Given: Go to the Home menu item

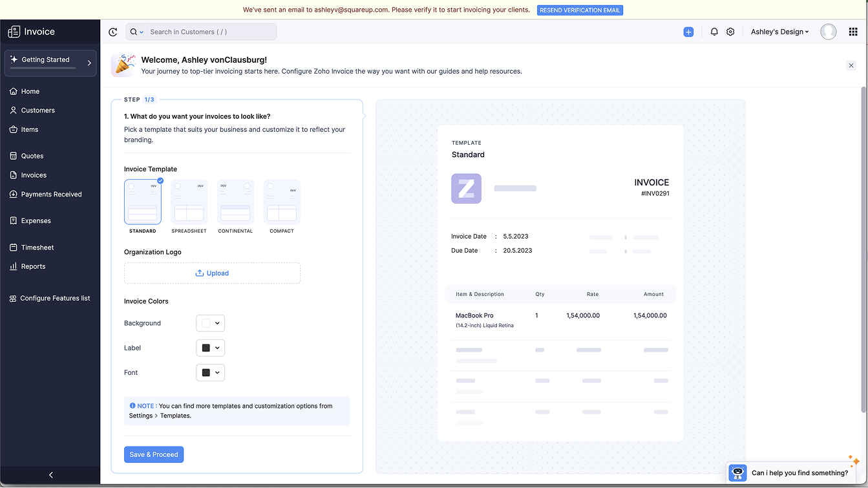Looking at the screenshot, I should (28, 91).
